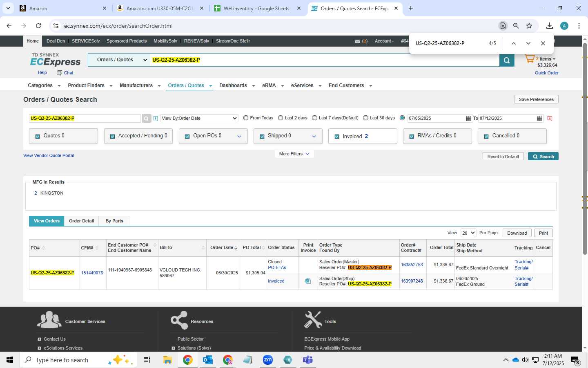Open Chrome profile avatar
This screenshot has width=588, height=368.
564,26
